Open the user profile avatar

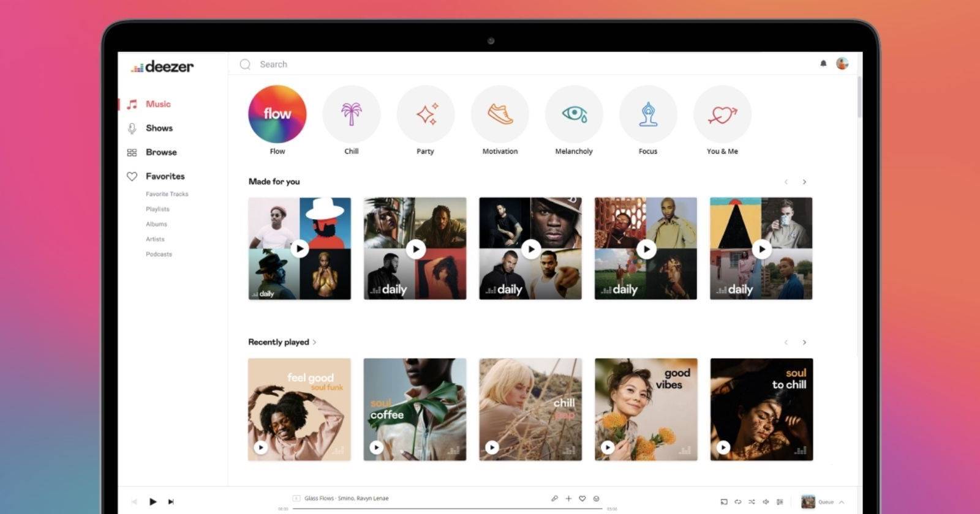[x=842, y=64]
